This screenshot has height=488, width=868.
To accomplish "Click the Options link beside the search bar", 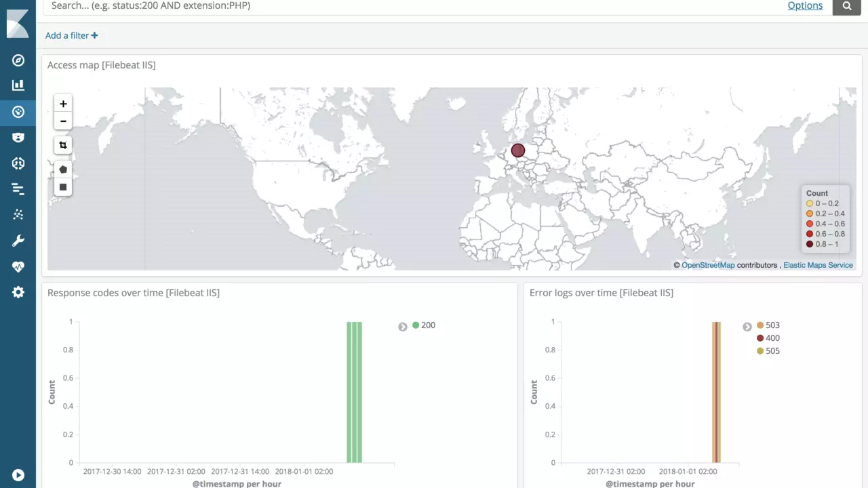I will pos(805,5).
